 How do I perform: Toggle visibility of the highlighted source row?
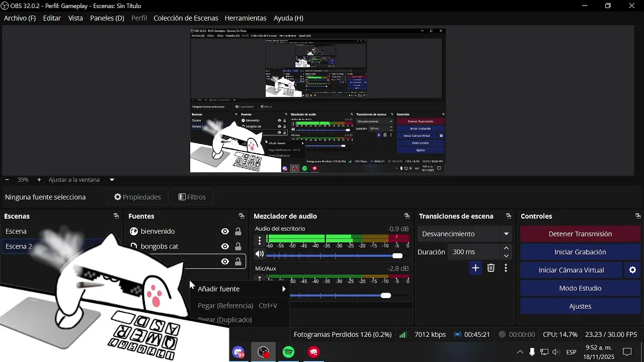pos(225,261)
